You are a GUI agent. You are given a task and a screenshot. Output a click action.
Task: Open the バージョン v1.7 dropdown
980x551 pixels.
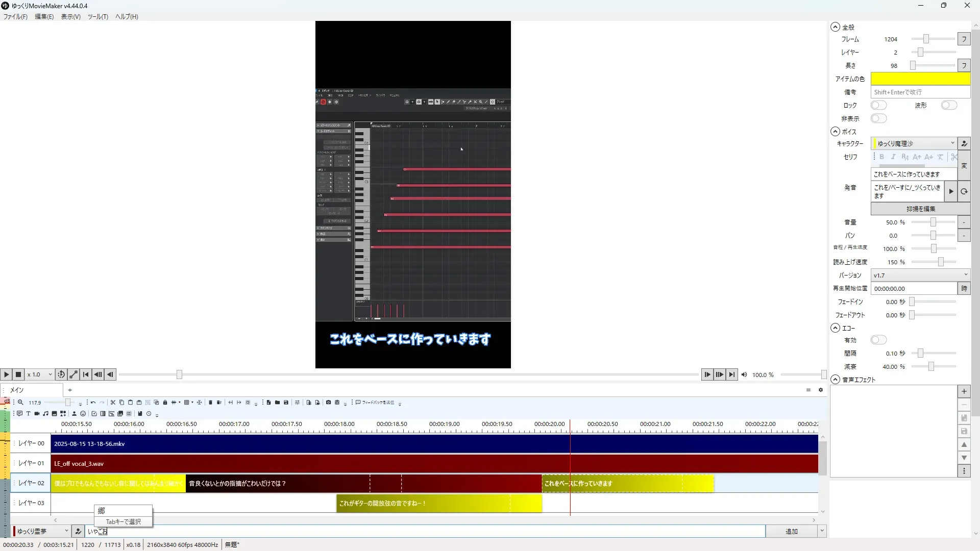point(920,275)
